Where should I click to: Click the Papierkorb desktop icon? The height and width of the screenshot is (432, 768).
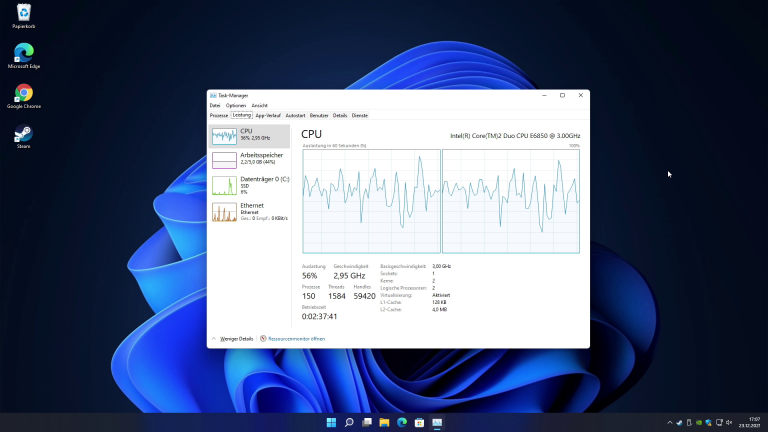coord(23,14)
